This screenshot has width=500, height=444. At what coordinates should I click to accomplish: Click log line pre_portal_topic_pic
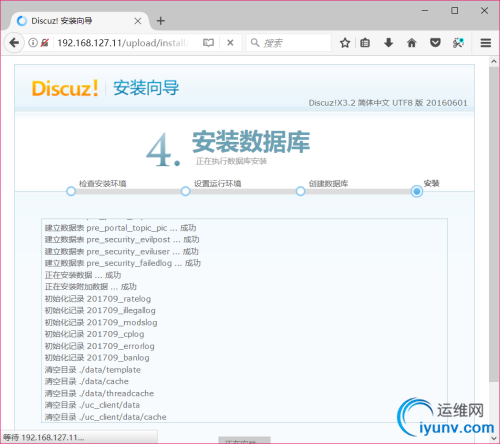pyautogui.click(x=120, y=228)
